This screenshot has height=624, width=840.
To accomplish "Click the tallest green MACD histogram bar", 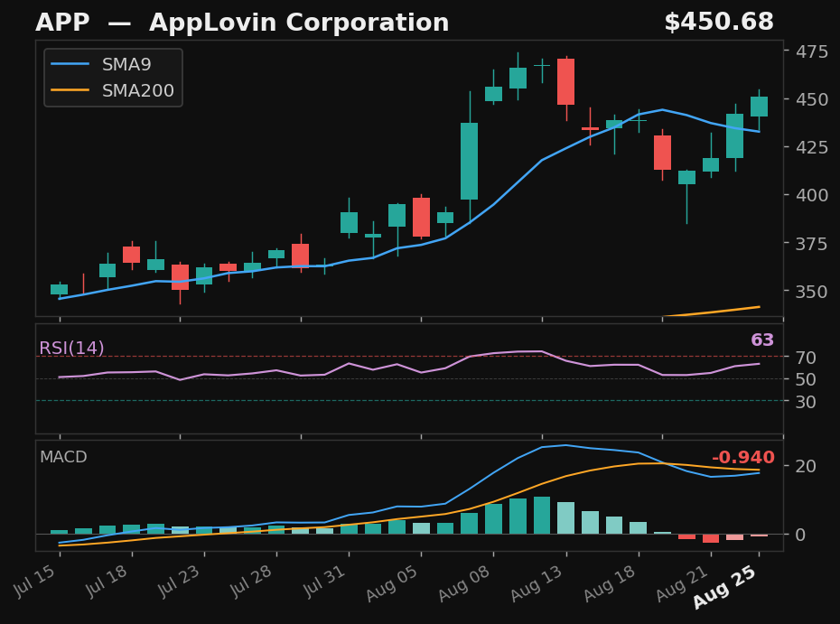I will 542,516.
